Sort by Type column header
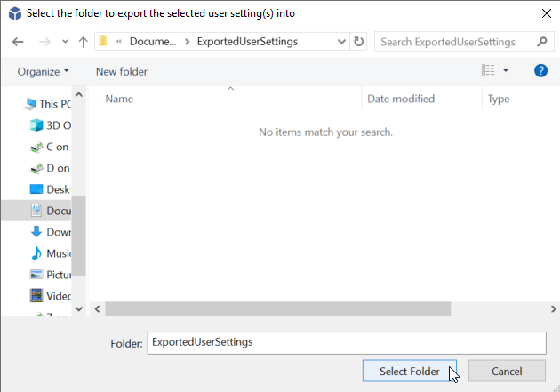Viewport: 560px width, 392px height. [499, 99]
